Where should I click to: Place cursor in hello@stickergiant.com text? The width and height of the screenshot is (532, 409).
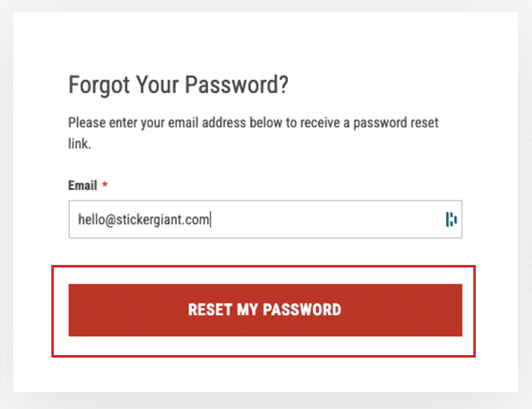point(143,220)
